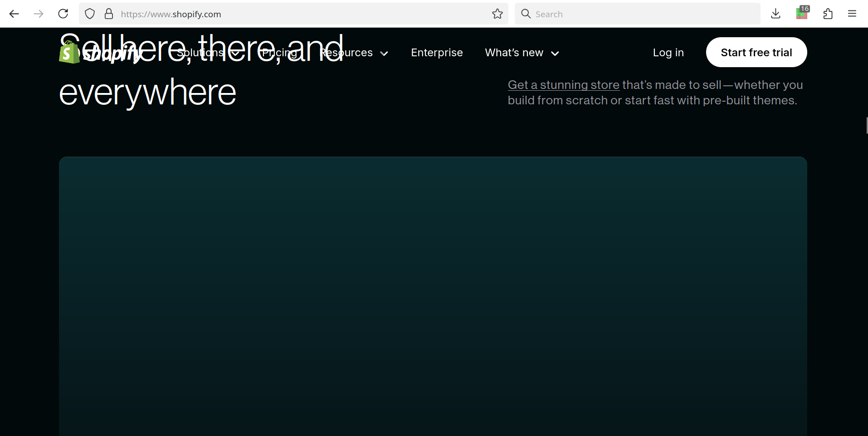Open the extension icon with badge 16
This screenshot has width=868, height=436.
pos(802,14)
